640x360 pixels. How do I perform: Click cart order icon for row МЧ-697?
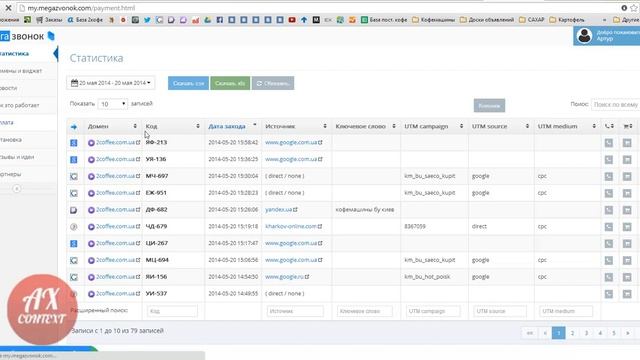click(627, 176)
